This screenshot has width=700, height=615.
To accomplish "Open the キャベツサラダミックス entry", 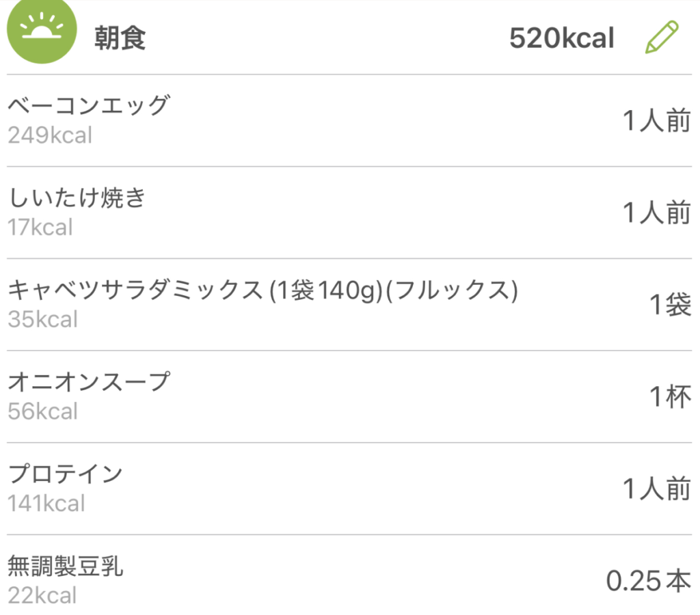I will [262, 291].
